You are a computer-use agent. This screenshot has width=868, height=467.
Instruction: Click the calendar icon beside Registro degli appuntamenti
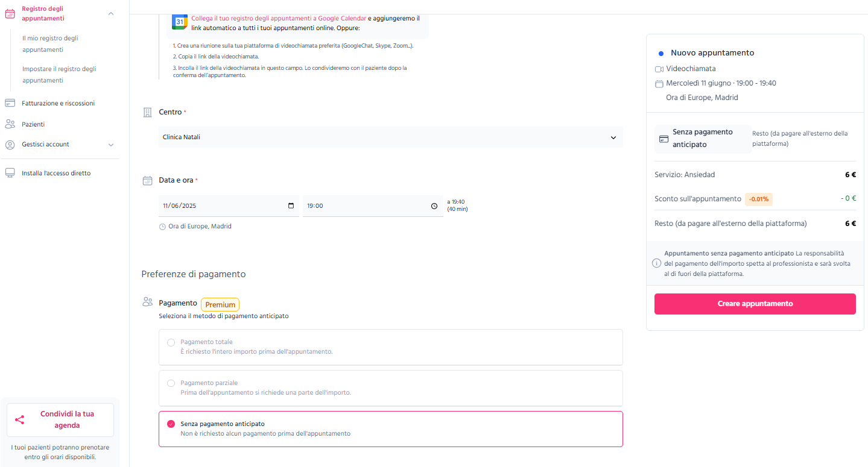pyautogui.click(x=10, y=14)
